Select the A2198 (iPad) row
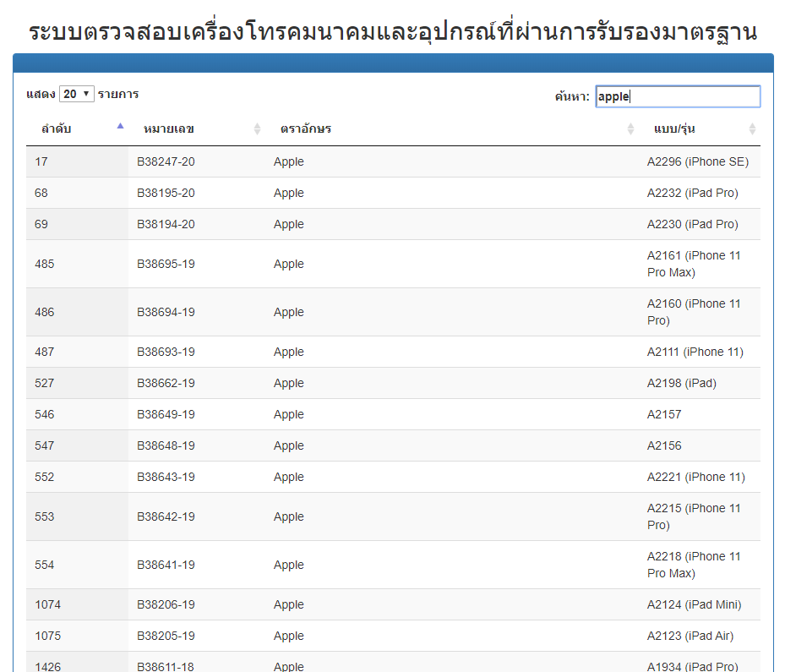 pos(681,383)
